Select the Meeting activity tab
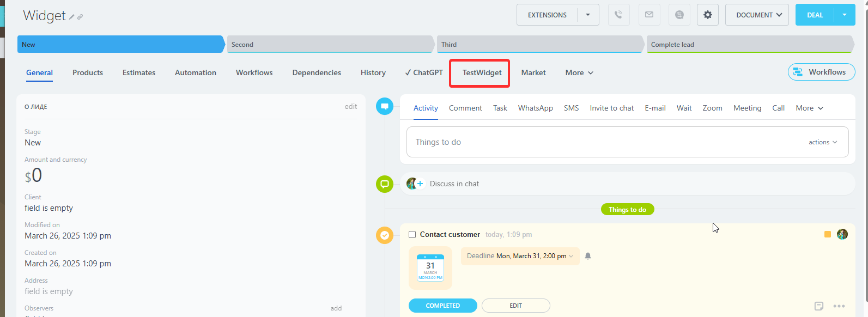The width and height of the screenshot is (868, 317). click(x=748, y=108)
